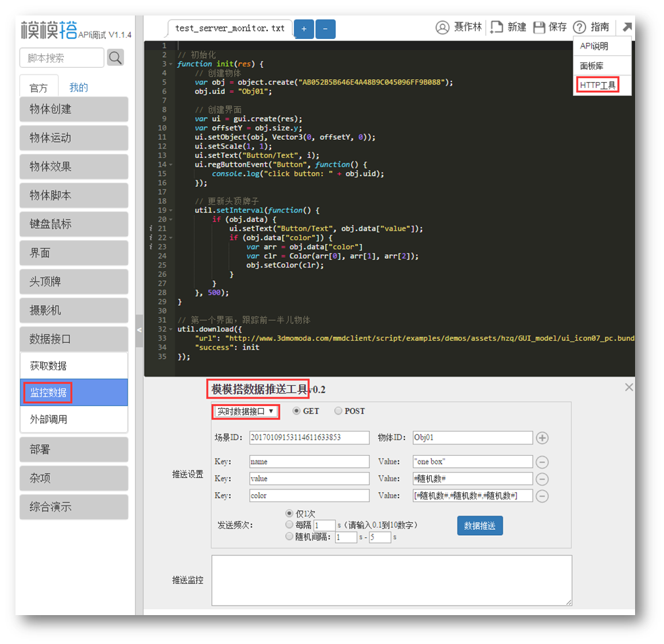Click the save floppy disk icon
This screenshot has width=664, height=644.
(x=539, y=28)
